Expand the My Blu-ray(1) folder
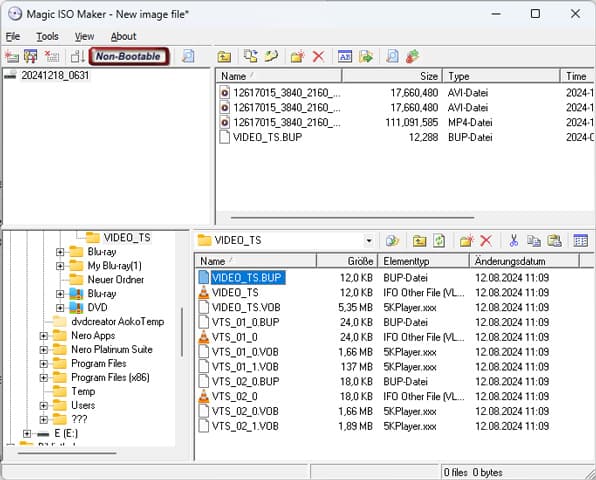Viewport: 596px width, 480px height. [60, 266]
